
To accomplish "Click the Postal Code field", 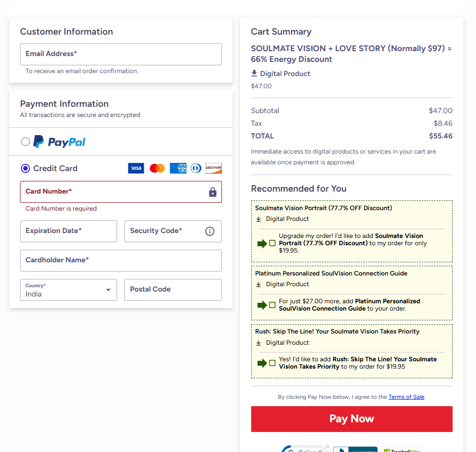I will click(x=173, y=290).
